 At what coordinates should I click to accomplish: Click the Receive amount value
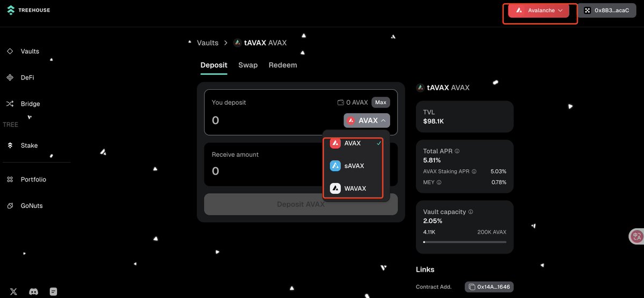click(216, 171)
